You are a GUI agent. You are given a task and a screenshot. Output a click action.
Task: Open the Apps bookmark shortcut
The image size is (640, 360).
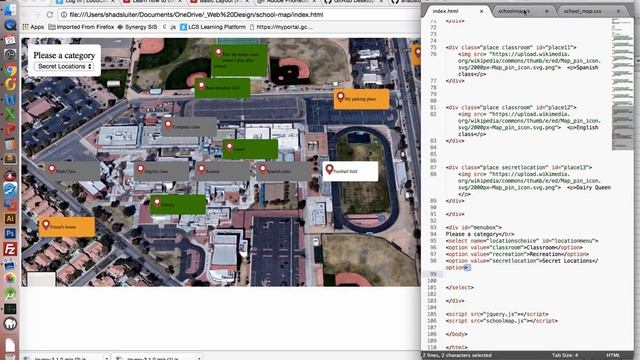(x=33, y=27)
